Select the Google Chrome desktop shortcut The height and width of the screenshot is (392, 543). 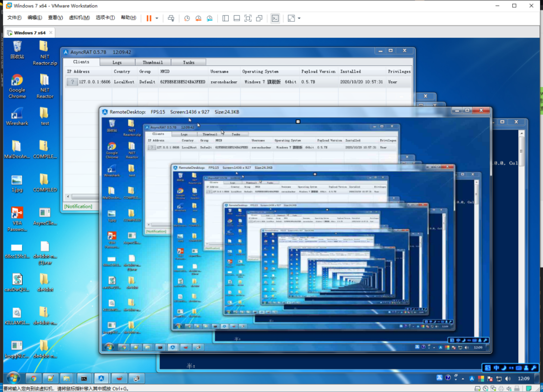click(x=17, y=86)
